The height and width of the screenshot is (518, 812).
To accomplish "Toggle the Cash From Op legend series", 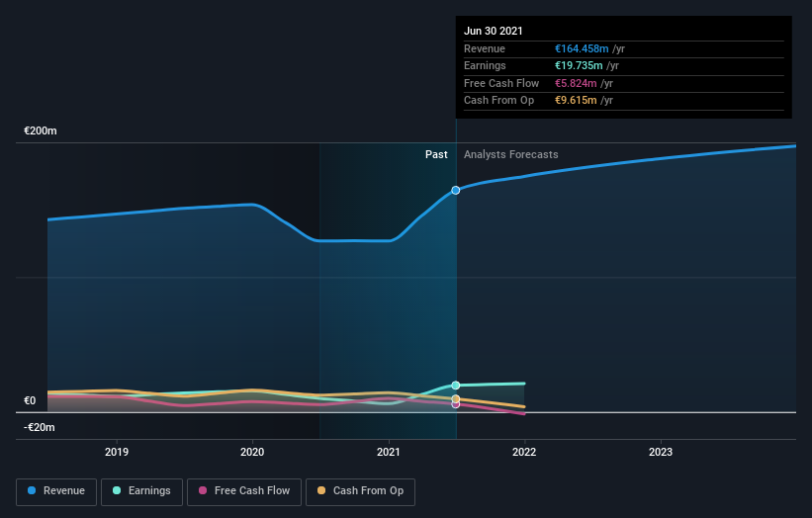I will click(x=360, y=491).
